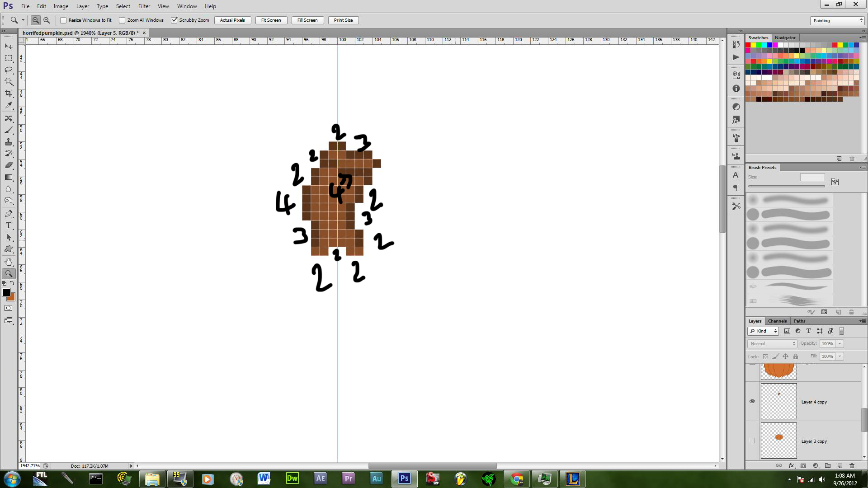This screenshot has height=488, width=868.
Task: Click the Fill Screen button
Action: tap(307, 20)
